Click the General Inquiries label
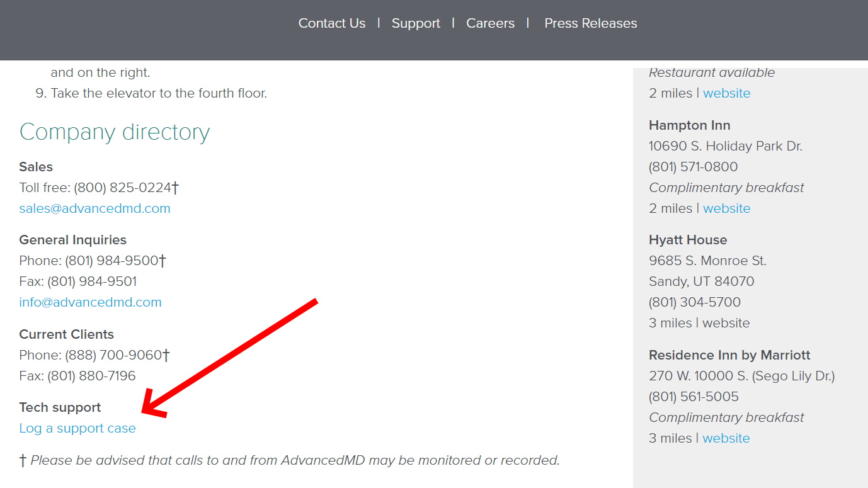Image resolution: width=868 pixels, height=488 pixels. (73, 240)
